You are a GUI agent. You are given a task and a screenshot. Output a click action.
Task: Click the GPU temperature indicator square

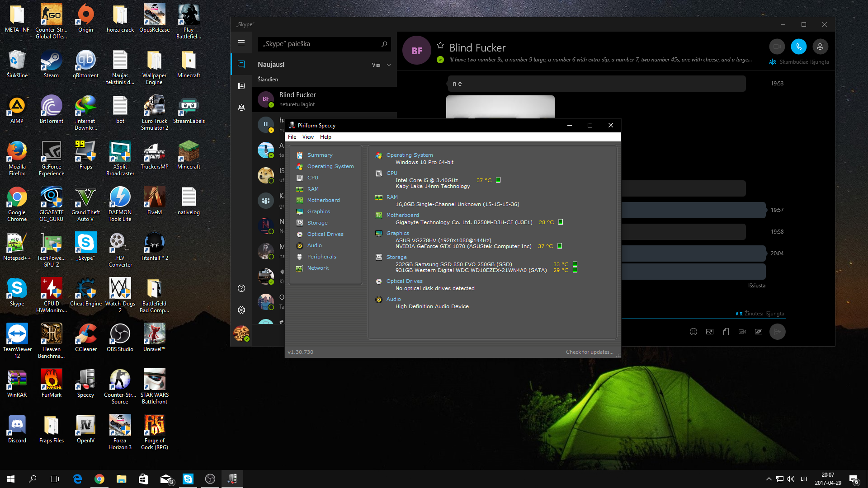(x=560, y=246)
